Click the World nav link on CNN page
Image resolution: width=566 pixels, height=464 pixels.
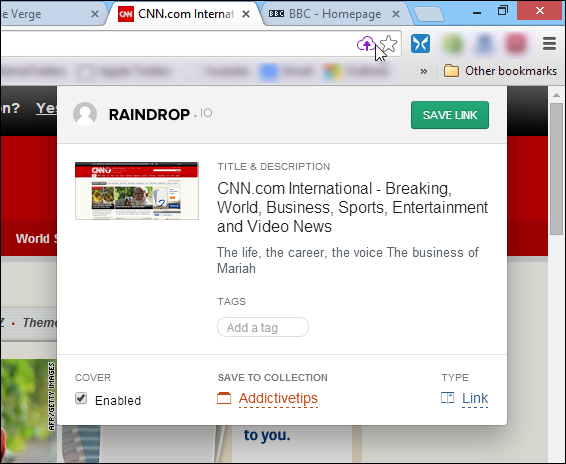click(32, 238)
